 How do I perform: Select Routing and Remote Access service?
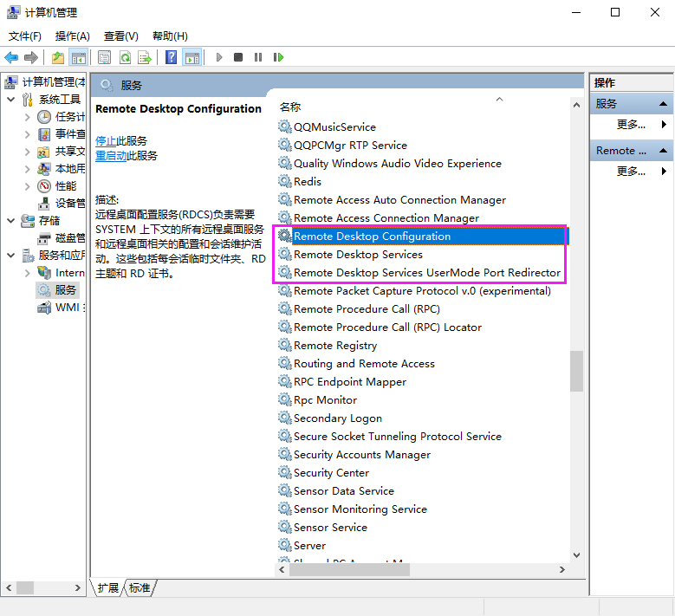pyautogui.click(x=356, y=364)
